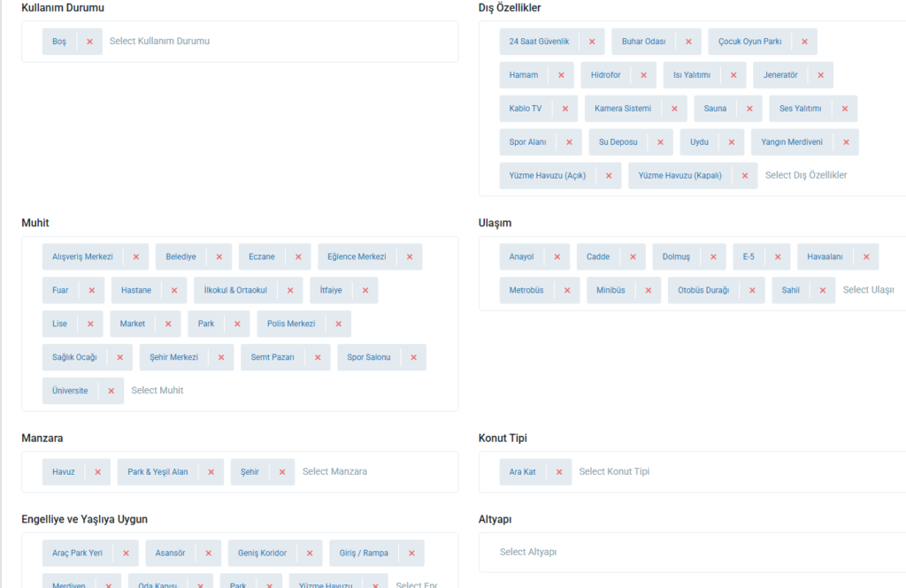The image size is (906, 588).
Task: Remove the '24 Saat Güvenlik' tag
Action: (592, 42)
